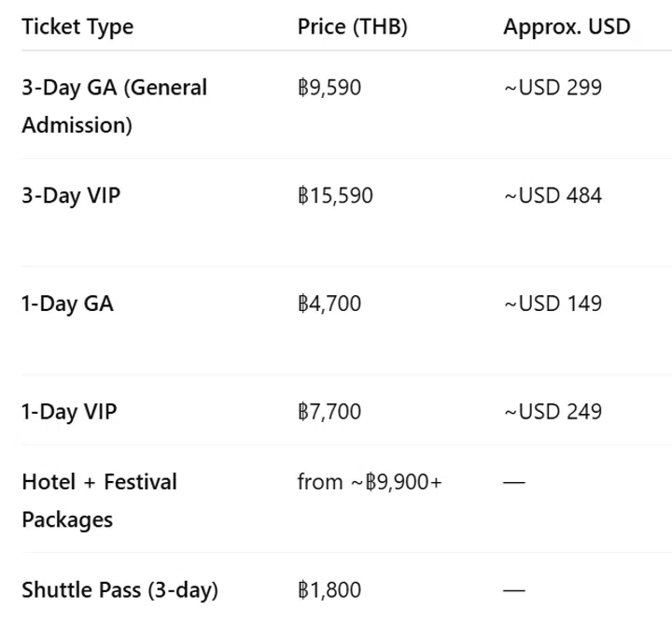Select the Approx. USD column header
The height and width of the screenshot is (637, 672).
(567, 26)
